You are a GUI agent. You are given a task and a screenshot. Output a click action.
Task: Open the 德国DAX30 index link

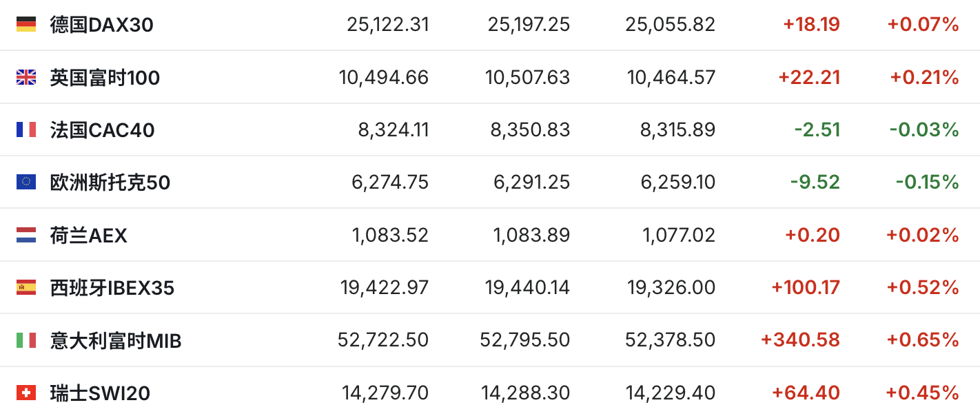click(x=101, y=25)
